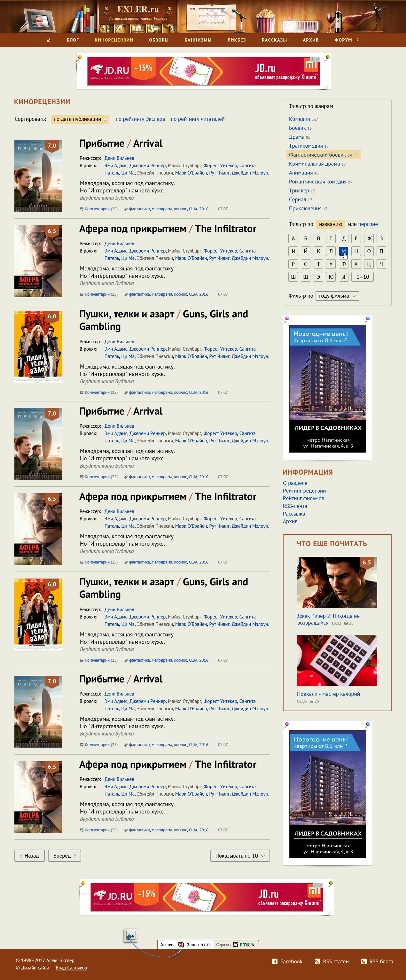
Task: Toggle filter to названию mode
Action: point(330,224)
